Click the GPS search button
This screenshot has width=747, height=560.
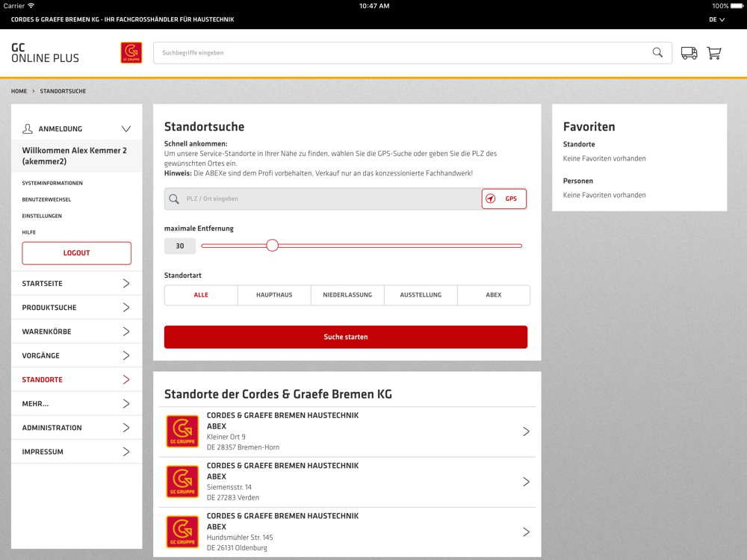pos(504,199)
